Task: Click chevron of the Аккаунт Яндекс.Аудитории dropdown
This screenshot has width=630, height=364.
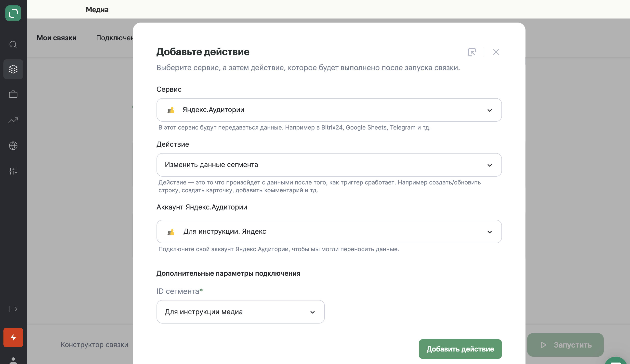Action: tap(490, 232)
